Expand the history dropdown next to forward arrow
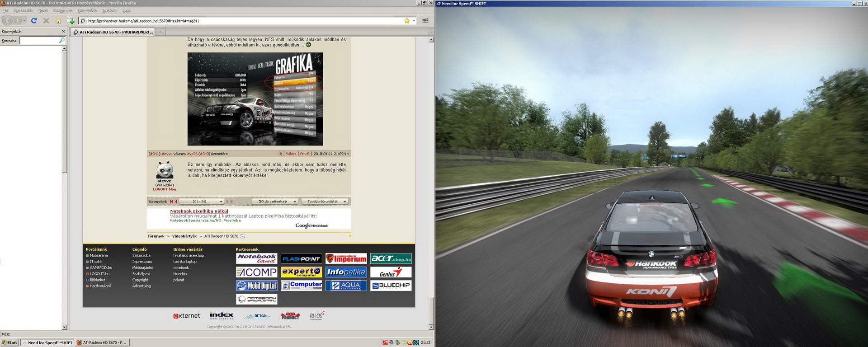The image size is (868, 347). pyautogui.click(x=24, y=20)
